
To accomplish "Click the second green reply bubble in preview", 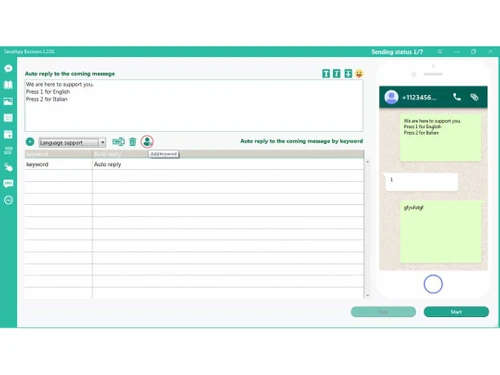I will [441, 232].
